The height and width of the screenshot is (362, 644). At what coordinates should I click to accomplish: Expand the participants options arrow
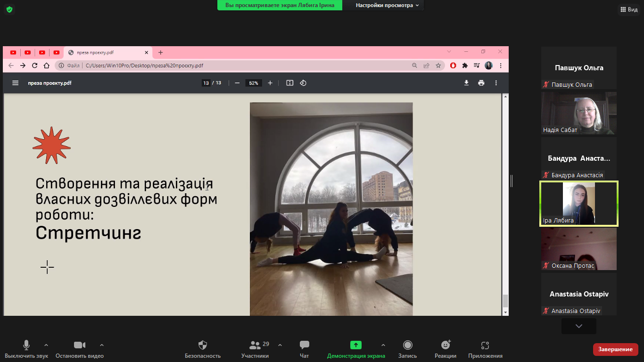click(x=280, y=345)
